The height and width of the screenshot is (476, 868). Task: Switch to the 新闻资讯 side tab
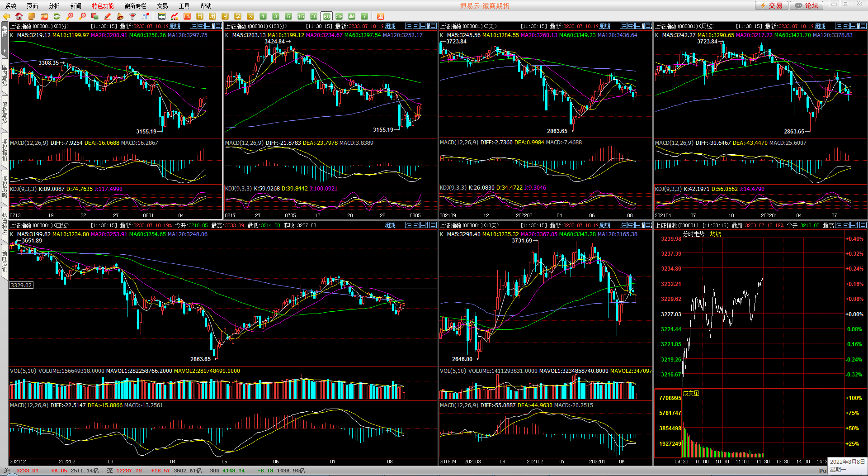coord(5,261)
